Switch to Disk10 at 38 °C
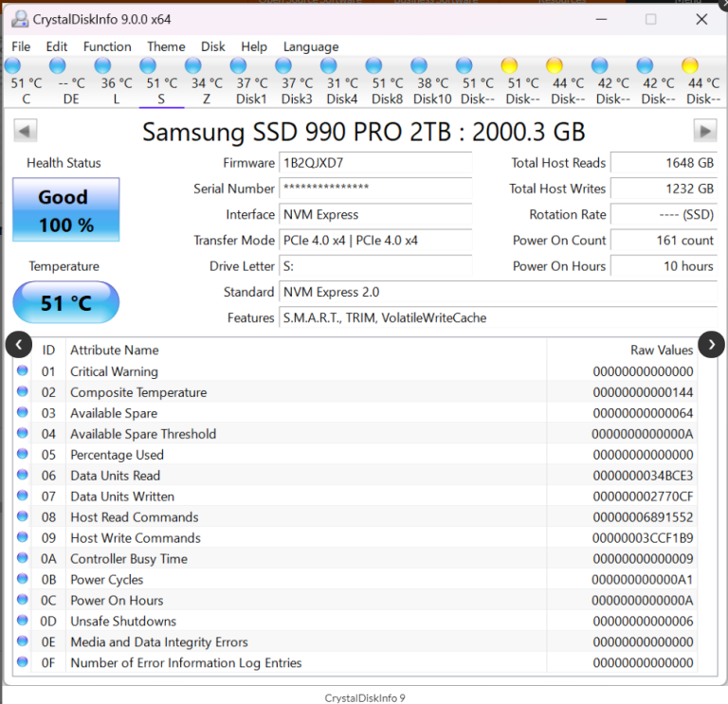728x704 pixels. click(x=419, y=65)
